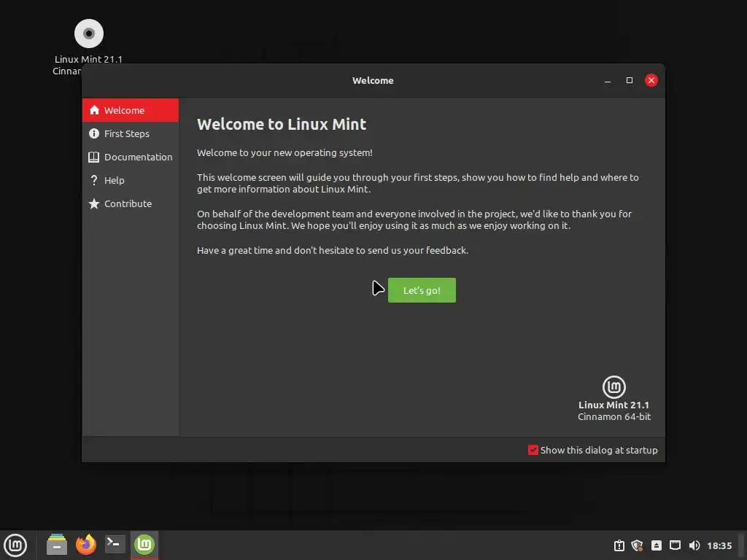Select the Welcome sidebar tab
Screen dimensions: 747x560
tap(131, 110)
